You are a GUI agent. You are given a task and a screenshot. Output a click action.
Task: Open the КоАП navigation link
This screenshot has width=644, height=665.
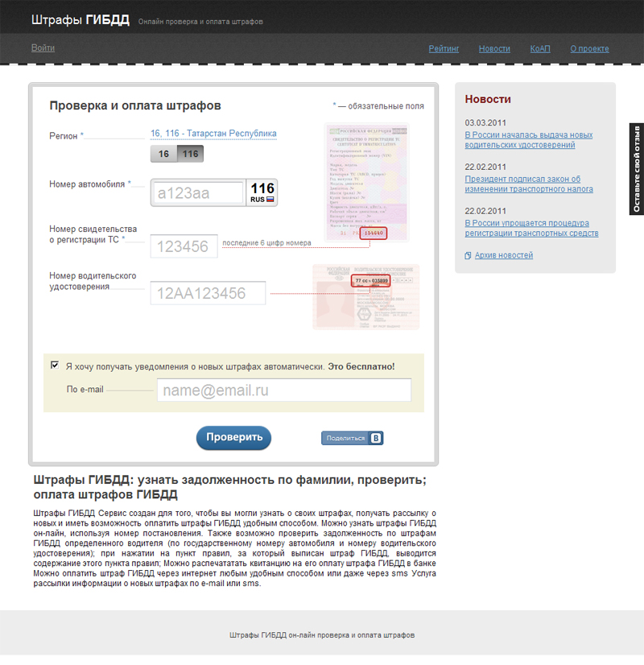click(x=540, y=48)
